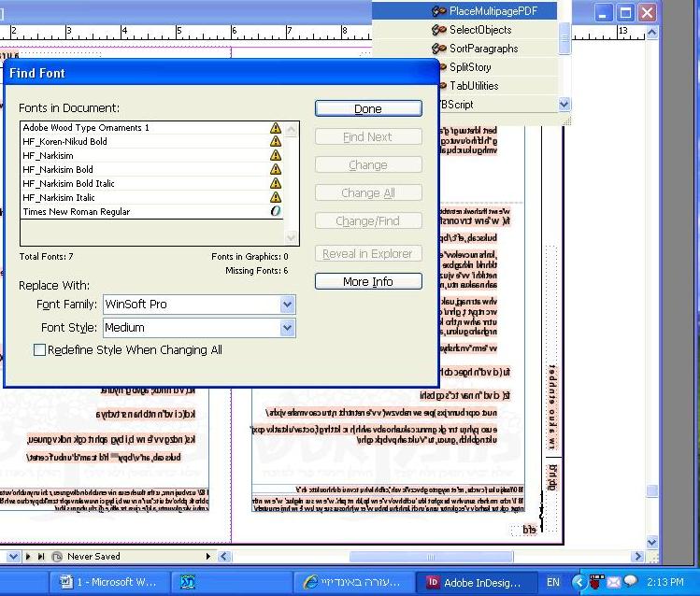Click the PlaceMultipagePDF script icon
700x596 pixels.
point(439,11)
